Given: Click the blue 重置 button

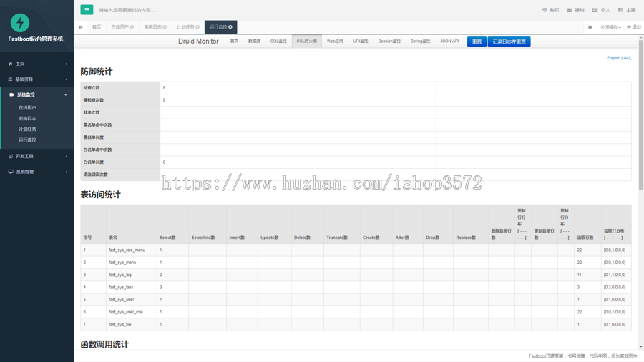Looking at the screenshot, I should click(x=477, y=41).
